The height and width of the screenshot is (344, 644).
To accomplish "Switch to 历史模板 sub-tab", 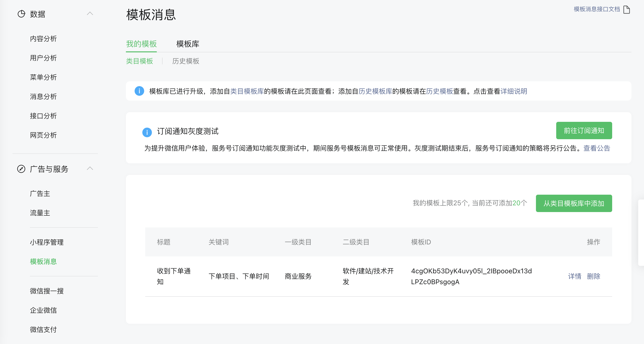I will pos(185,61).
